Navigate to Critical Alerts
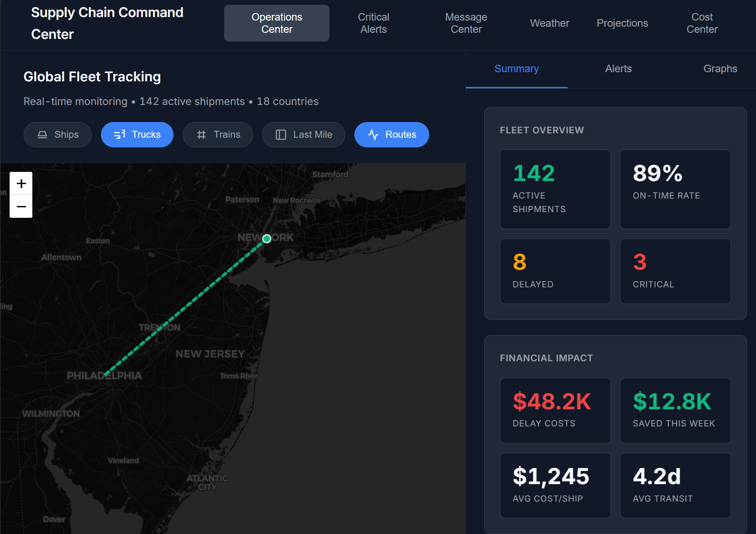The image size is (756, 534). (373, 23)
